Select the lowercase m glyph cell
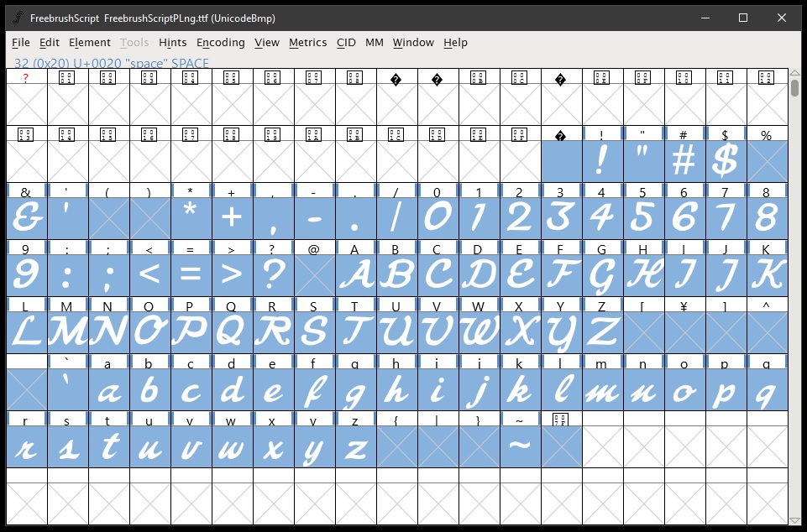Viewport: 807px width, 532px height. [x=603, y=390]
